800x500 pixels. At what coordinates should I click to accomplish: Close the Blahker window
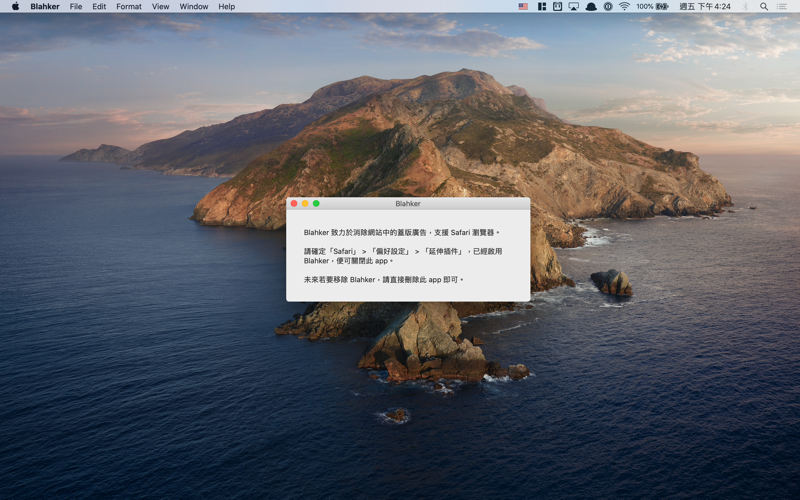click(294, 203)
